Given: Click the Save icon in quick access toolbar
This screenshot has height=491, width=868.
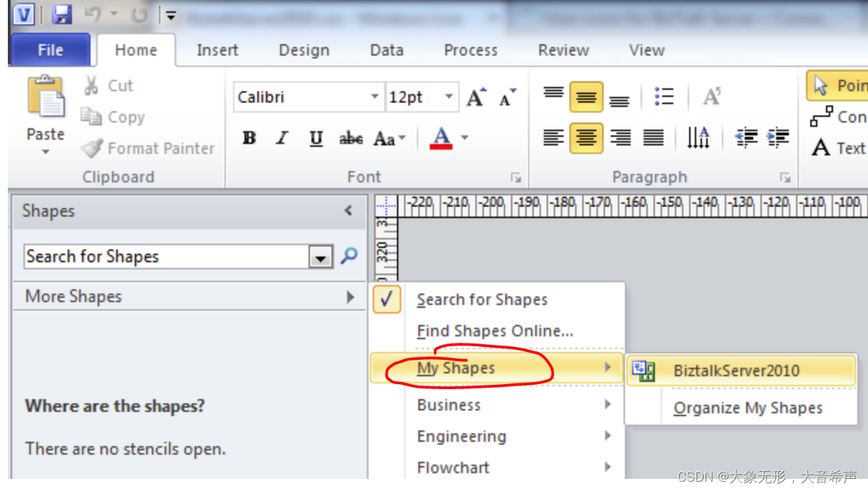Looking at the screenshot, I should tap(63, 14).
